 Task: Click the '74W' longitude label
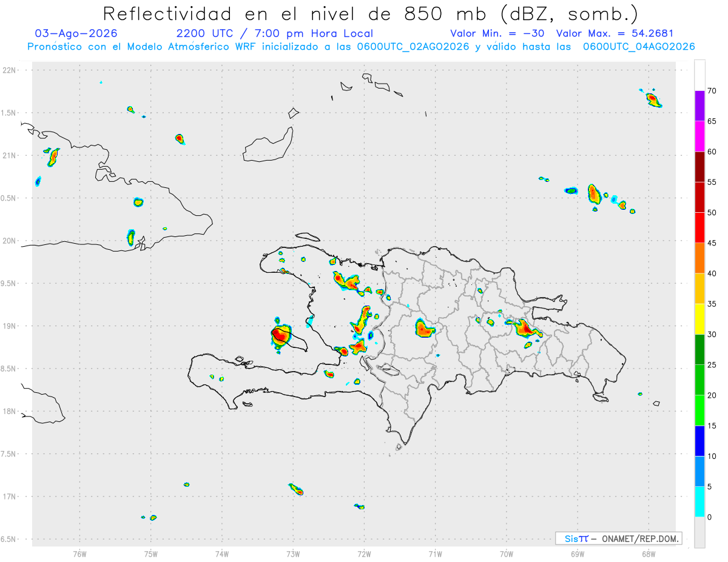[x=222, y=554]
